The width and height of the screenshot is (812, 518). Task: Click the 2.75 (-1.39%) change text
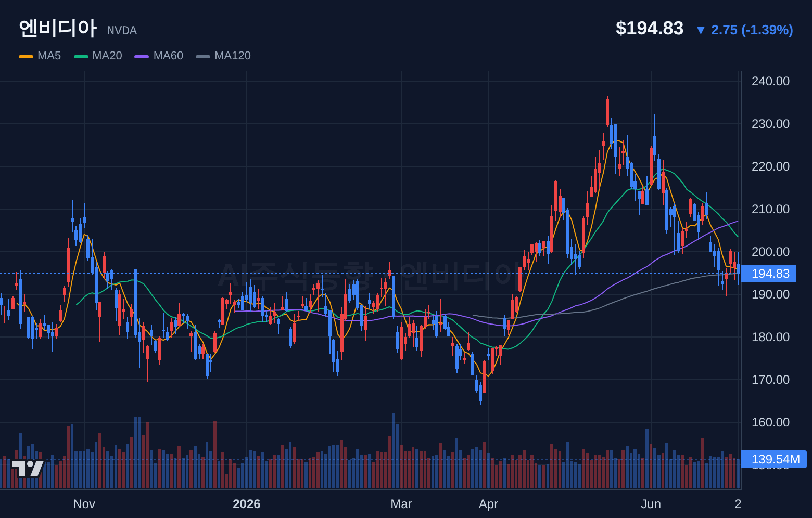(752, 30)
